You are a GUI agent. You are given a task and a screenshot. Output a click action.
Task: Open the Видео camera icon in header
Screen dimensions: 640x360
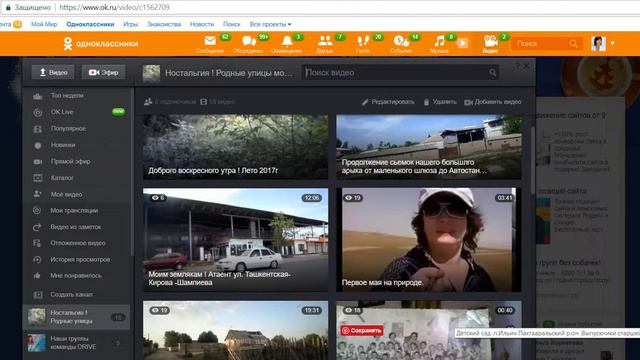pos(490,44)
